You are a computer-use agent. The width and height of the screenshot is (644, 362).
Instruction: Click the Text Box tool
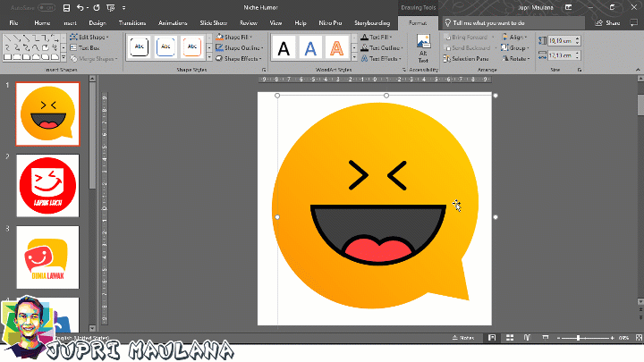pos(87,47)
